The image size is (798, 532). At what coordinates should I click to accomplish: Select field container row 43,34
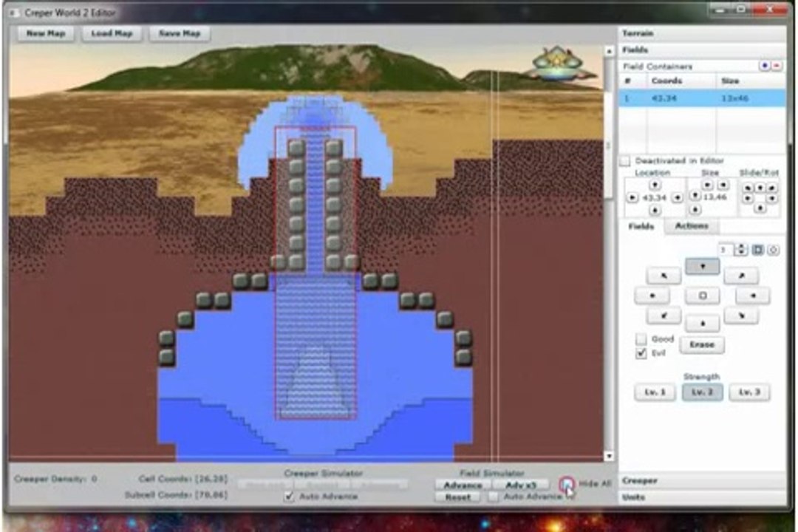coord(702,98)
